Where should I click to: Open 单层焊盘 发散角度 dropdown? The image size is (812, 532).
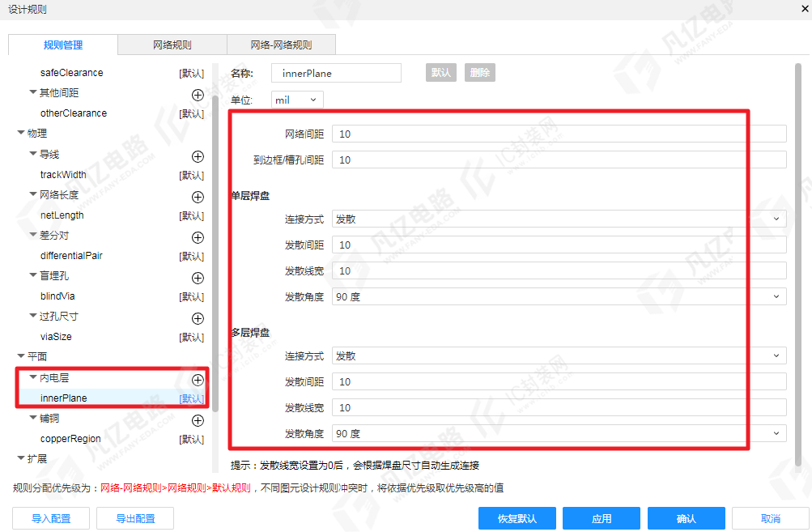pos(559,296)
